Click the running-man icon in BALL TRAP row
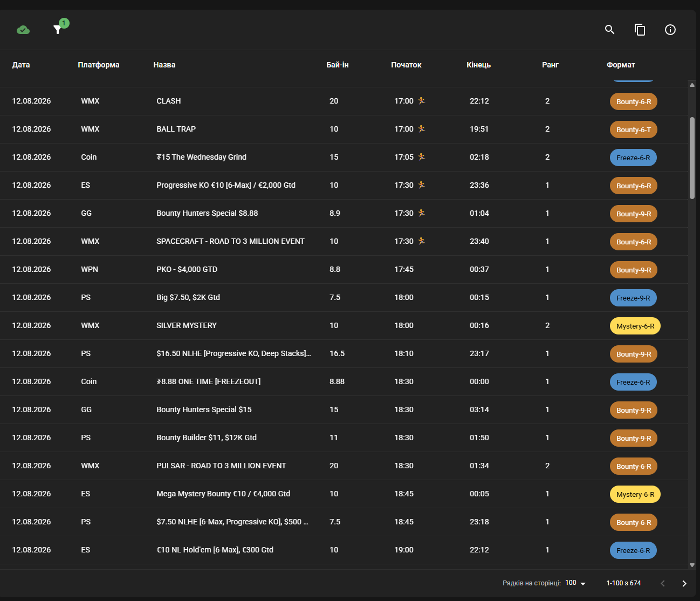The image size is (700, 601). pyautogui.click(x=422, y=128)
